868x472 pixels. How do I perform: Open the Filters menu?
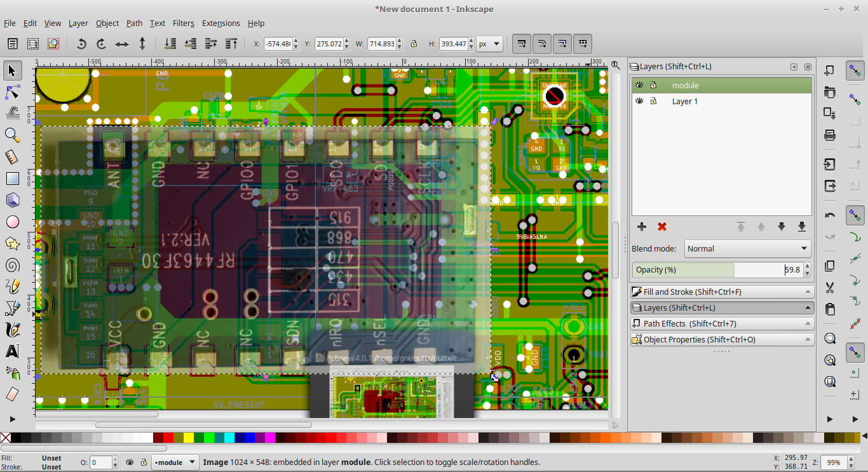(183, 23)
